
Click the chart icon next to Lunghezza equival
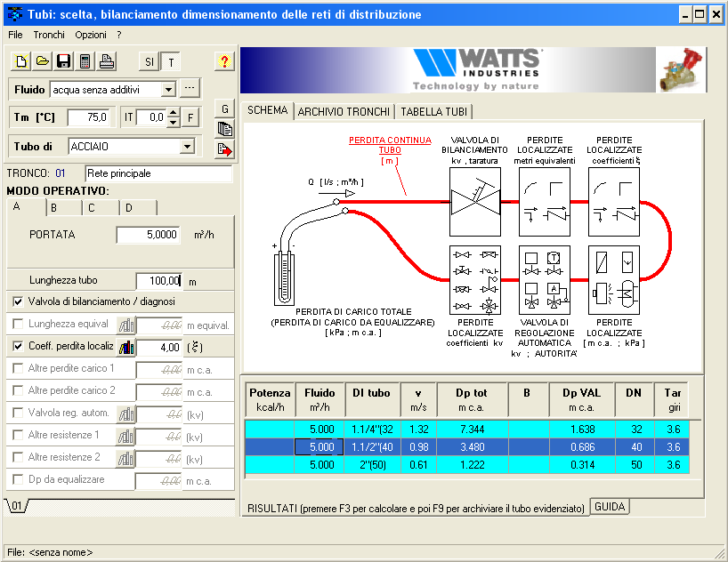[x=125, y=325]
